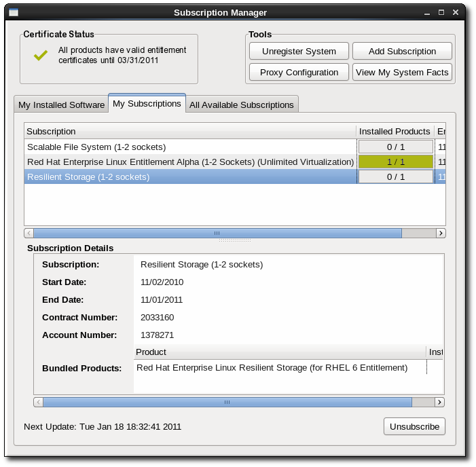476x467 pixels.
Task: Select Scalable File System subscription row
Action: [235, 147]
